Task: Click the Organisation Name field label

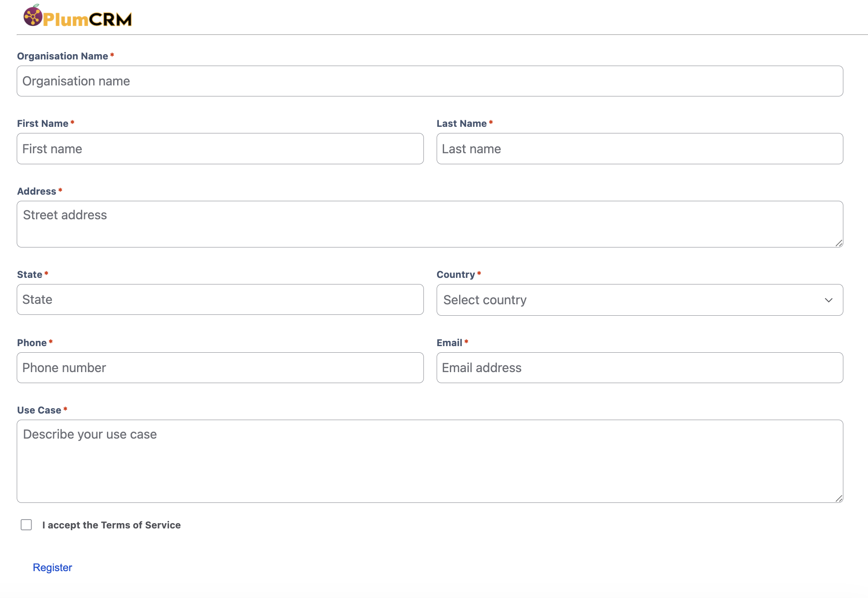Action: click(x=63, y=56)
